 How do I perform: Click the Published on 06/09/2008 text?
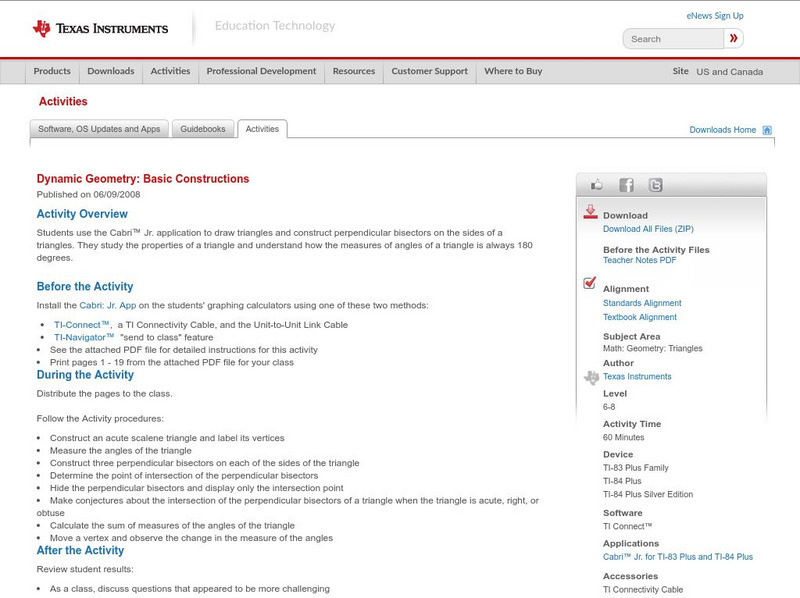point(88,194)
